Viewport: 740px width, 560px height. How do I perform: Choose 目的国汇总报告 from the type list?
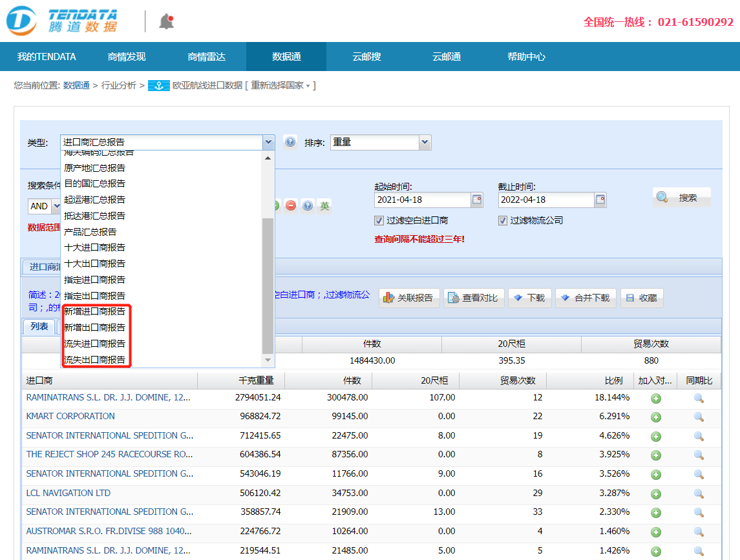point(95,183)
